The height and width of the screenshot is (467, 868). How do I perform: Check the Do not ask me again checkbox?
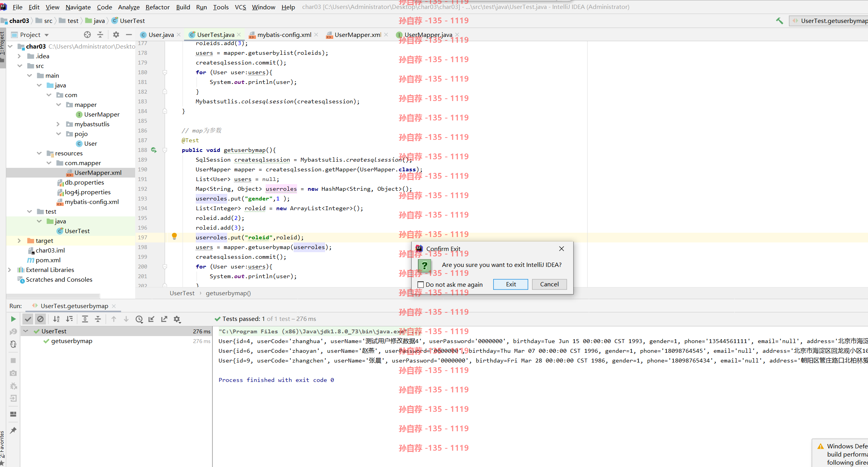[421, 284]
